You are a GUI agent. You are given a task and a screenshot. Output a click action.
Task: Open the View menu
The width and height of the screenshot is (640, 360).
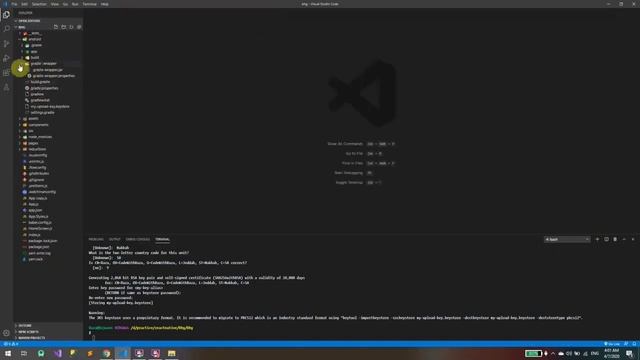[x=55, y=4]
